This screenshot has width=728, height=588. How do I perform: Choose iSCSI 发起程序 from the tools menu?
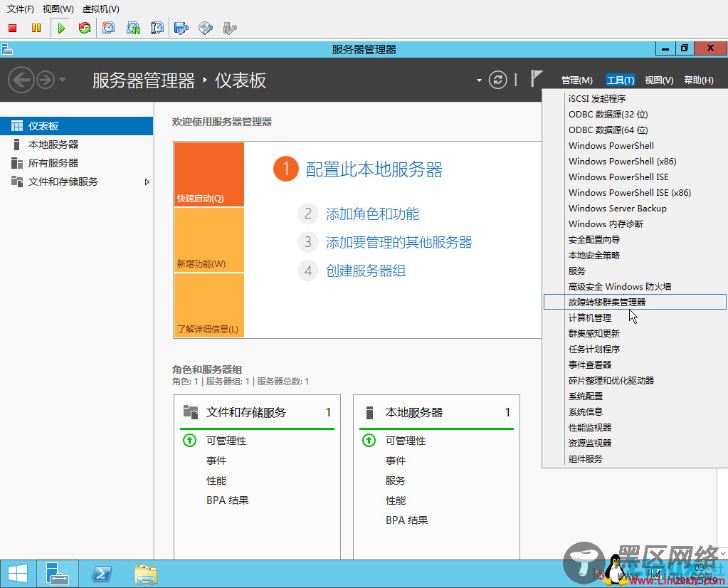pos(635,98)
